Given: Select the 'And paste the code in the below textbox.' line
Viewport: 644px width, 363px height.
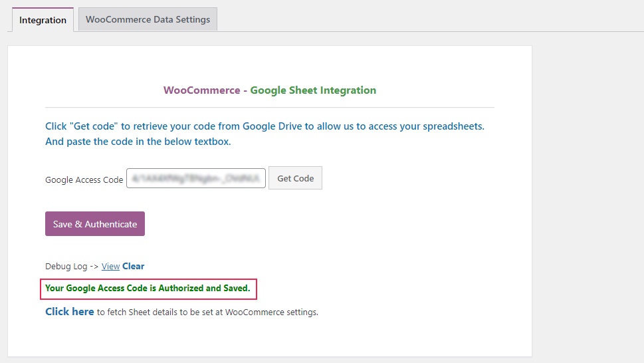Looking at the screenshot, I should [x=138, y=142].
